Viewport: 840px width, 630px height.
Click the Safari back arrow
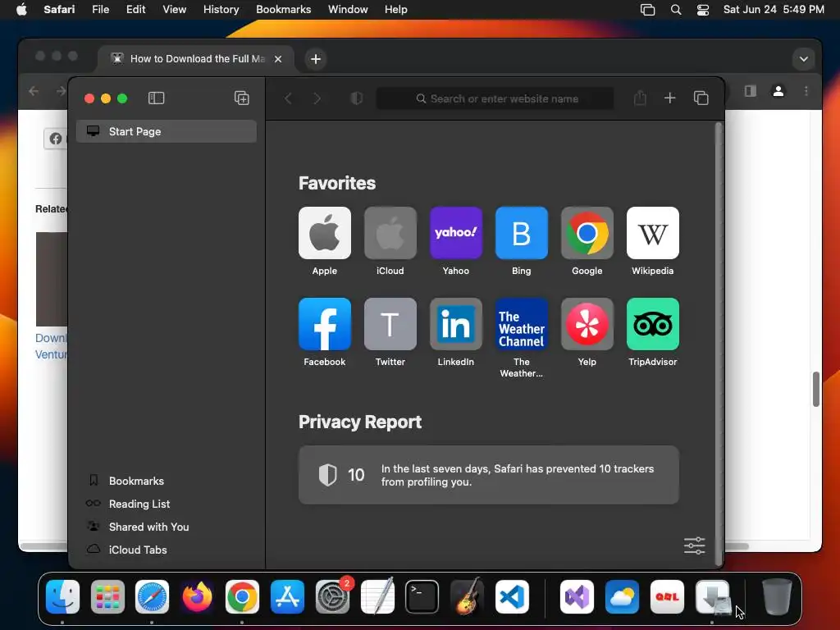click(x=288, y=98)
